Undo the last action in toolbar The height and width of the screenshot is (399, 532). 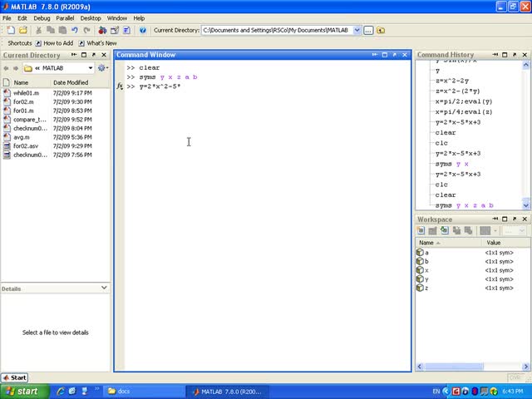tap(75, 30)
